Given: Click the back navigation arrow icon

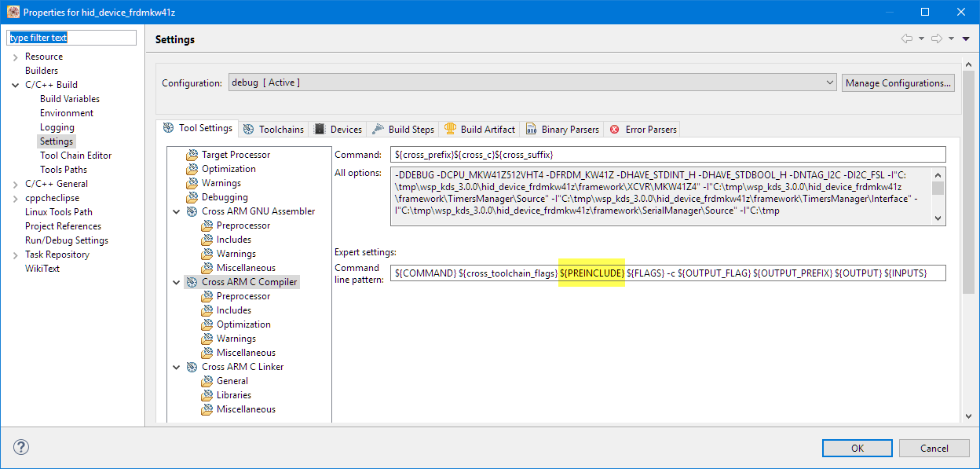Looking at the screenshot, I should (907, 38).
